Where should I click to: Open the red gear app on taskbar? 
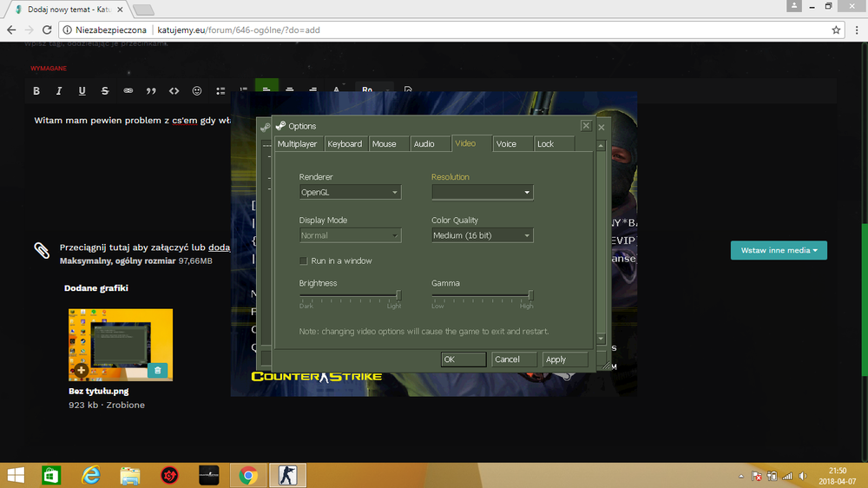169,475
